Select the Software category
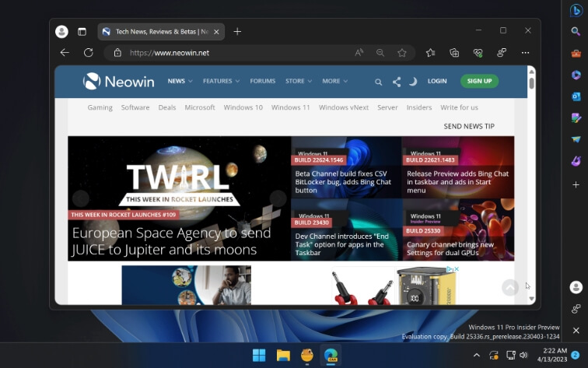Screen dimensions: 588x368 click(x=135, y=107)
